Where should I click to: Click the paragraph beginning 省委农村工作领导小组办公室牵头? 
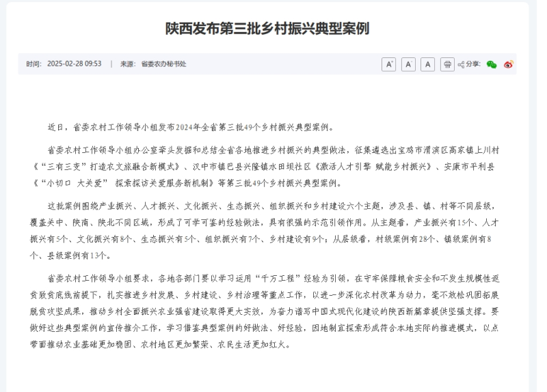click(x=265, y=167)
